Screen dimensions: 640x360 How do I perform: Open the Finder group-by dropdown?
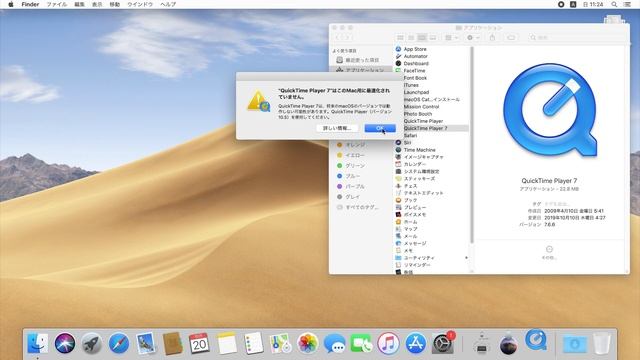tap(451, 38)
